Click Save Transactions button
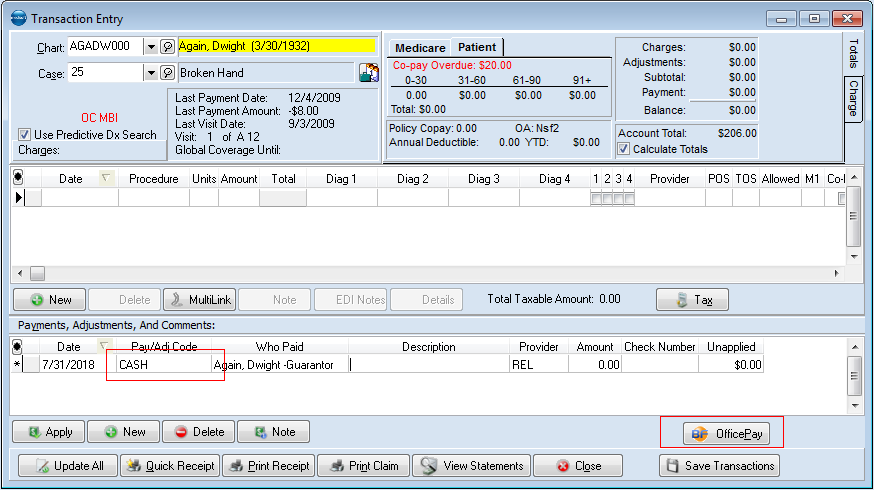The height and width of the screenshot is (490, 874). coord(720,466)
